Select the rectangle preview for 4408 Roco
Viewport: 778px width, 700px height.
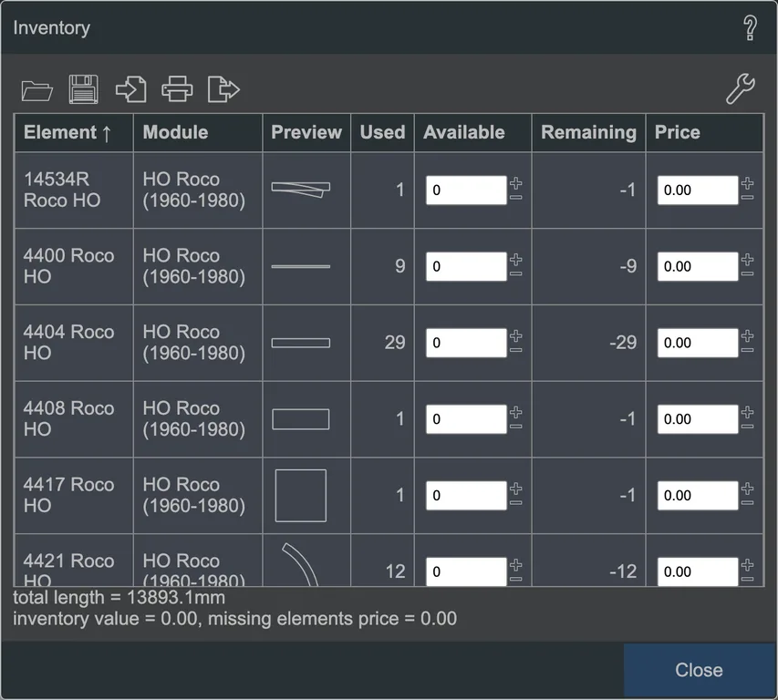[x=301, y=419]
